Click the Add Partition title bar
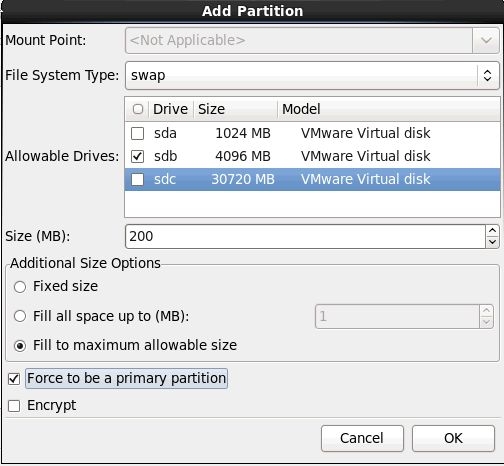Screen dimensions: 504x466 click(252, 11)
